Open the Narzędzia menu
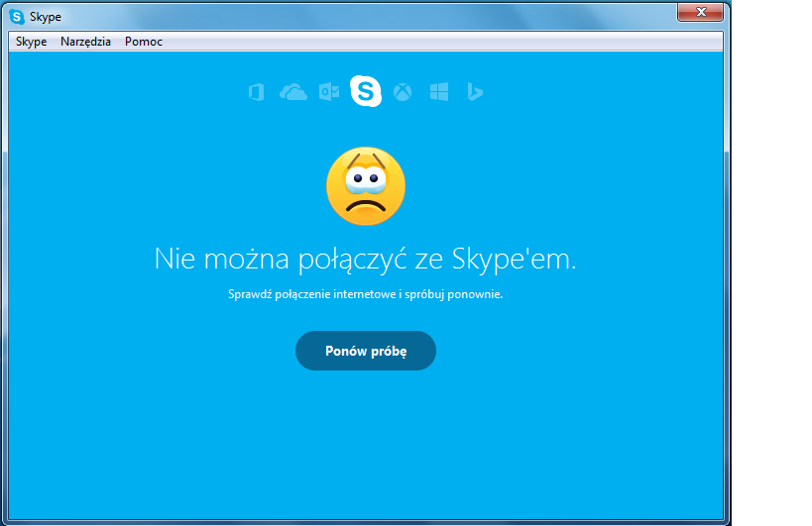Screen dimensions: 812x526 (85, 42)
